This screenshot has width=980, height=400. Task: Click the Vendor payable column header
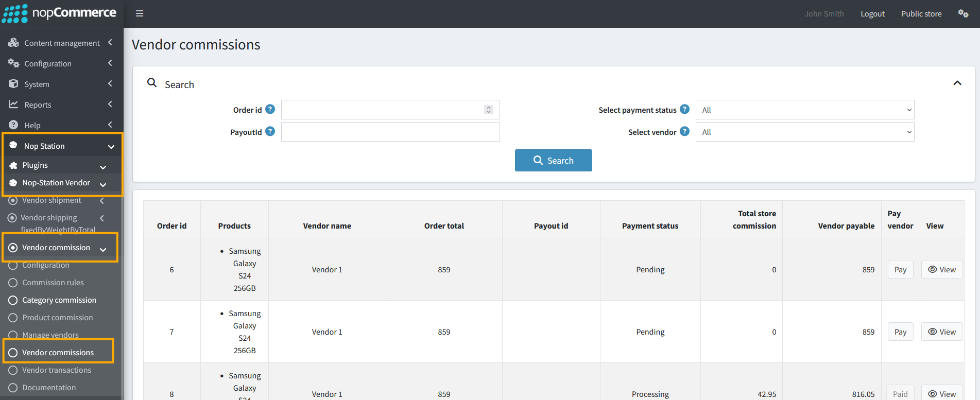coord(846,225)
